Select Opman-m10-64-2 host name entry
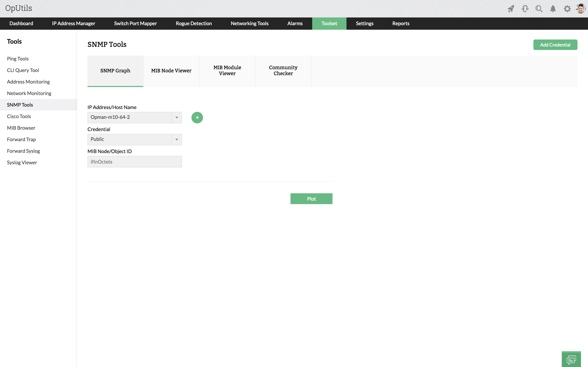The height and width of the screenshot is (367, 588). click(x=130, y=117)
